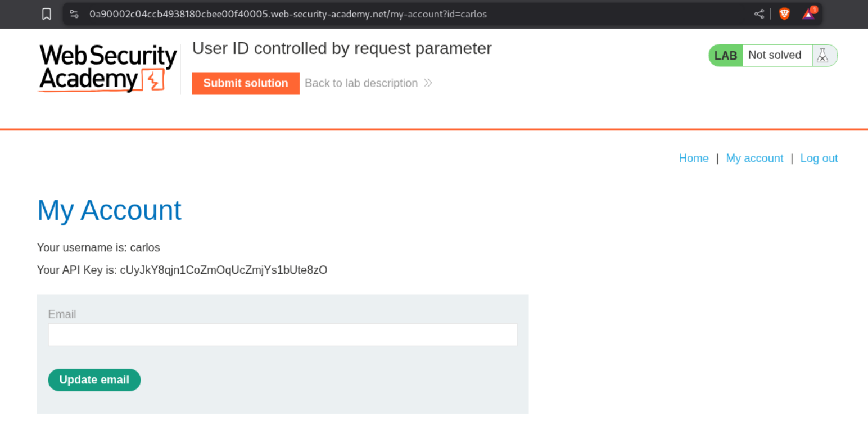Go to the Home link
The width and height of the screenshot is (868, 434).
click(x=693, y=159)
